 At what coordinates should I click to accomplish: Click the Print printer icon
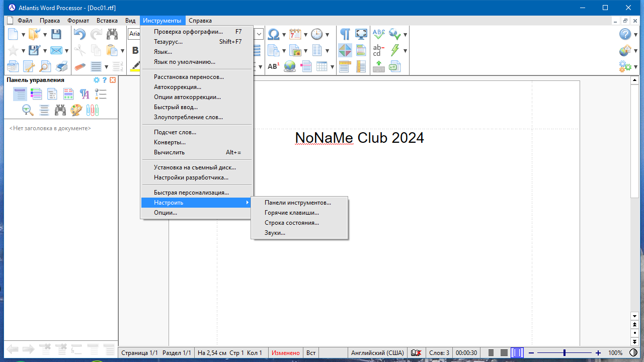[x=61, y=66]
